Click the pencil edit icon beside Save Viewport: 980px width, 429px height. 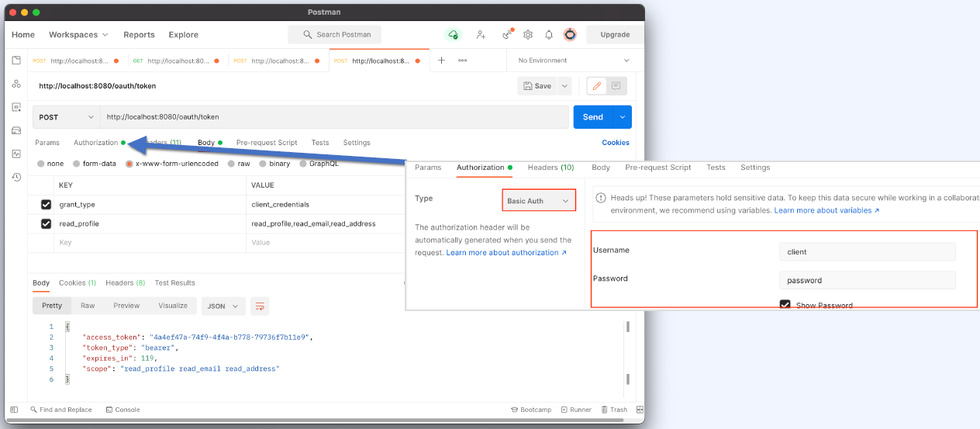[596, 86]
